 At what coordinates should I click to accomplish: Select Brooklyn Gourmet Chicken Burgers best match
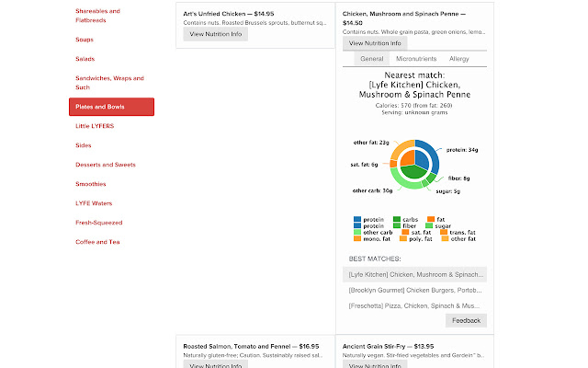pyautogui.click(x=414, y=291)
